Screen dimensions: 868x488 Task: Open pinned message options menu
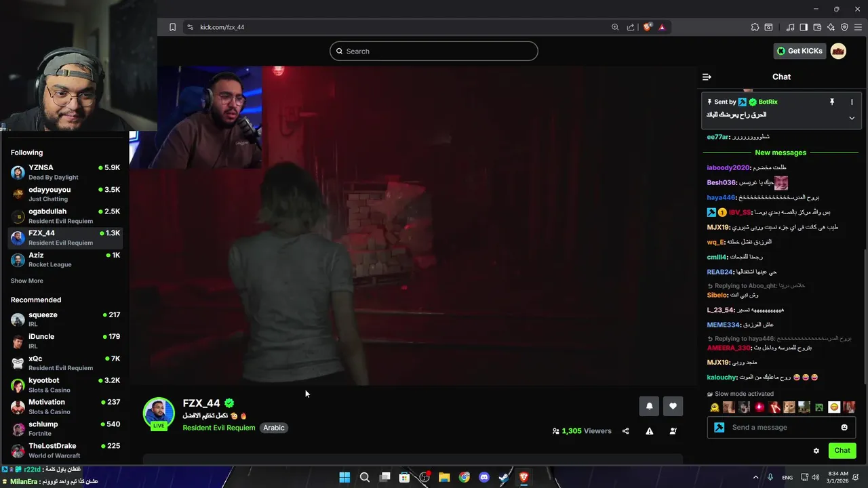pyautogui.click(x=852, y=102)
